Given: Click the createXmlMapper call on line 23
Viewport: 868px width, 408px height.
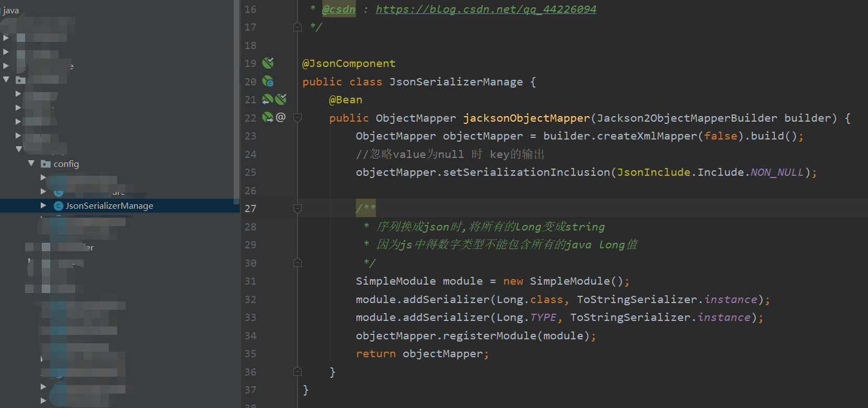Looking at the screenshot, I should pyautogui.click(x=648, y=136).
